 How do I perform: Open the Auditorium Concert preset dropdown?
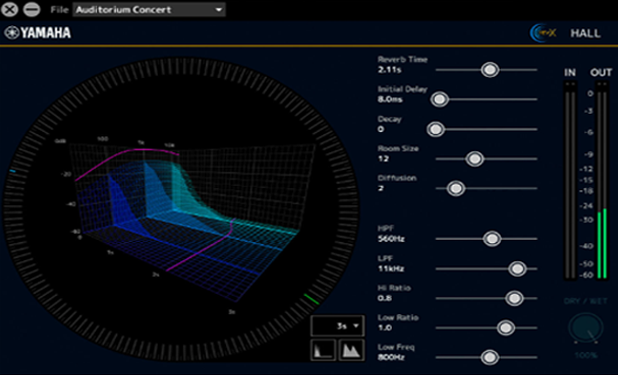(x=149, y=10)
